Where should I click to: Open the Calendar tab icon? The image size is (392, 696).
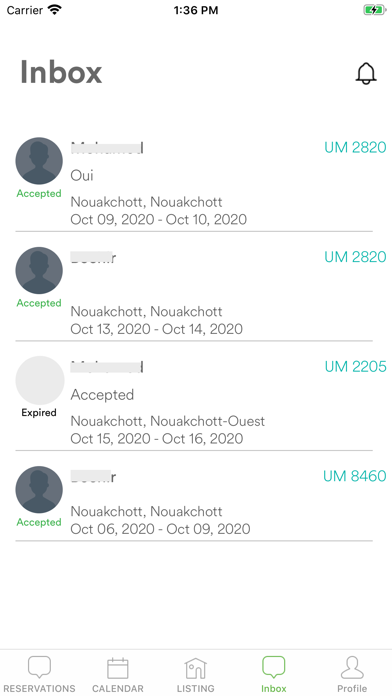click(x=118, y=668)
